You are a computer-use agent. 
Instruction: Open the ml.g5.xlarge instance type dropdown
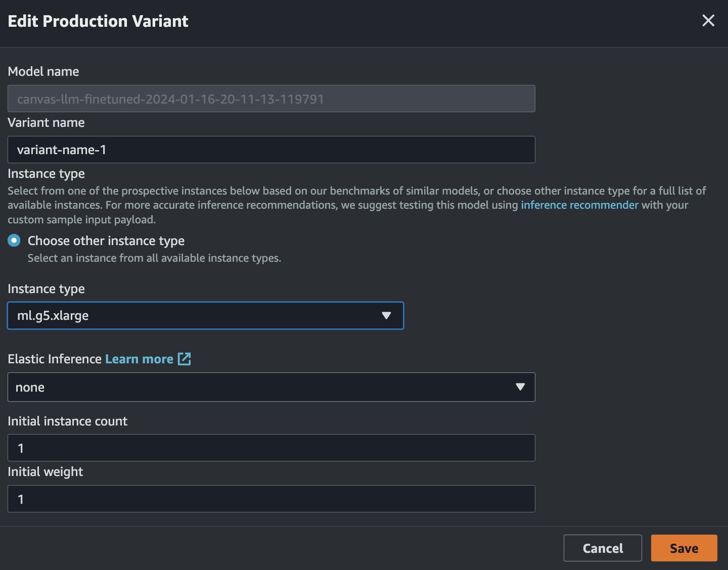(205, 315)
